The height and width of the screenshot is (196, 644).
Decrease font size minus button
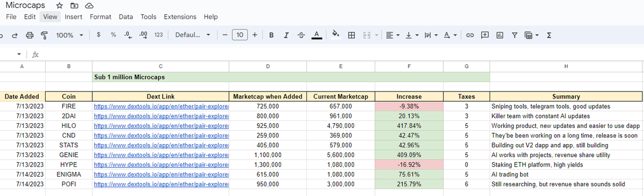pyautogui.click(x=225, y=35)
